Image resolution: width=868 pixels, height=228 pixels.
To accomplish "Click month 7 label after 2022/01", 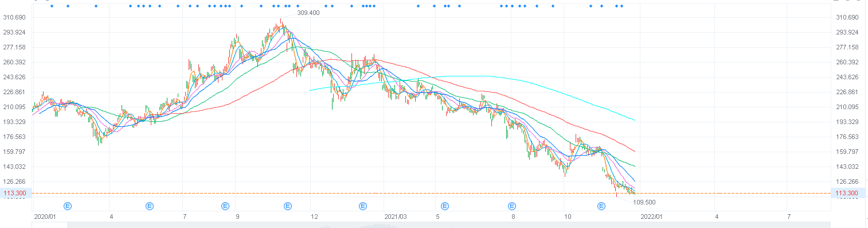I will 789,217.
